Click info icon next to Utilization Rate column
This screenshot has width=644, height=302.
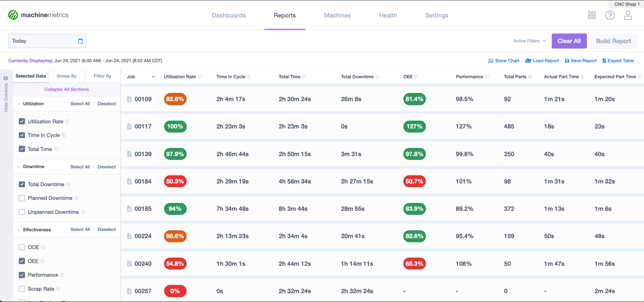pyautogui.click(x=200, y=77)
